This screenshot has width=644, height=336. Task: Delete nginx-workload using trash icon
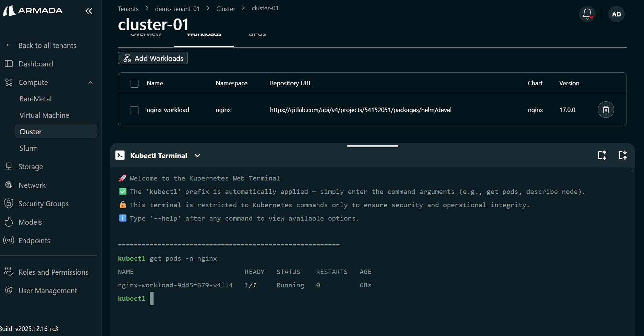tap(606, 110)
